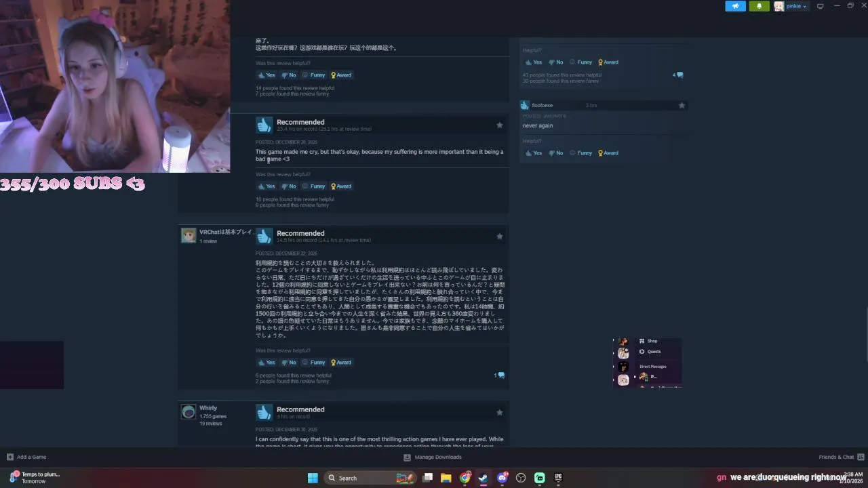Click thumbs-up icon on 14.5 hrs review
868x488 pixels.
click(x=264, y=236)
